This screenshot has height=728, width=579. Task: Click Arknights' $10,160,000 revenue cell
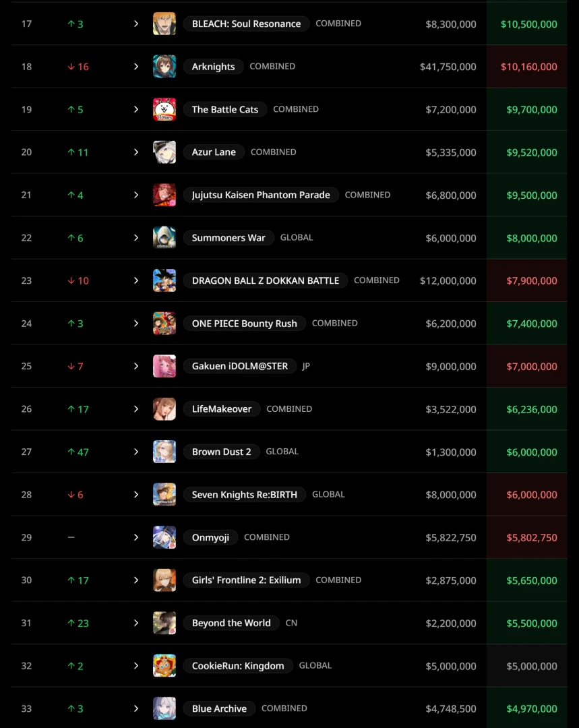(x=528, y=67)
